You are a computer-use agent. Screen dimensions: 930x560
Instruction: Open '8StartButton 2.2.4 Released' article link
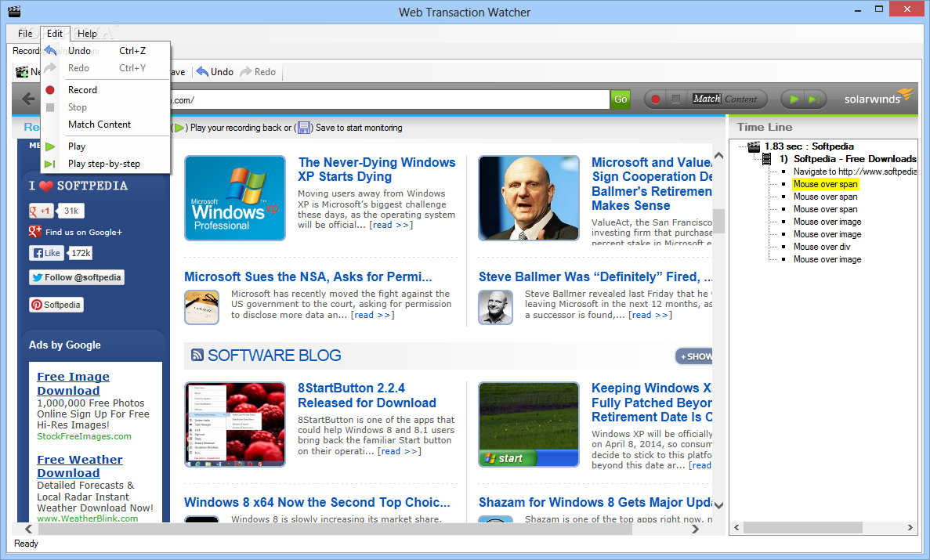pyautogui.click(x=367, y=396)
